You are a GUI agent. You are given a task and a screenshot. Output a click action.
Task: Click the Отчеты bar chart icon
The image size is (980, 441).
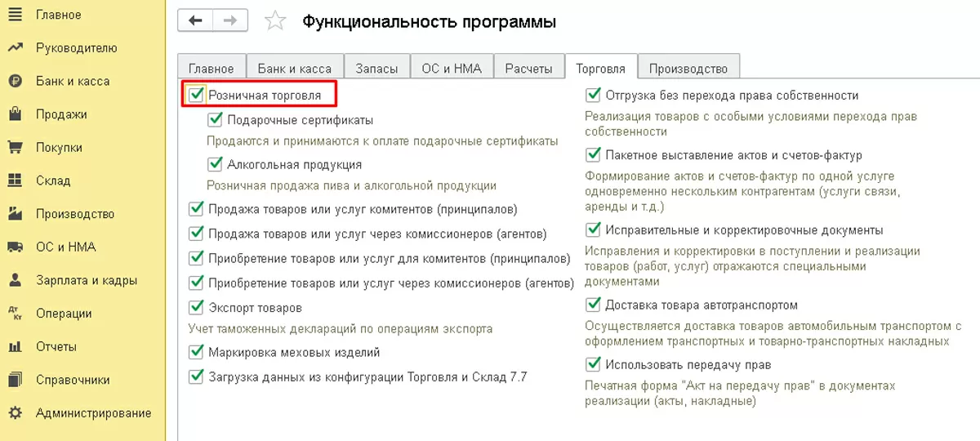point(15,346)
